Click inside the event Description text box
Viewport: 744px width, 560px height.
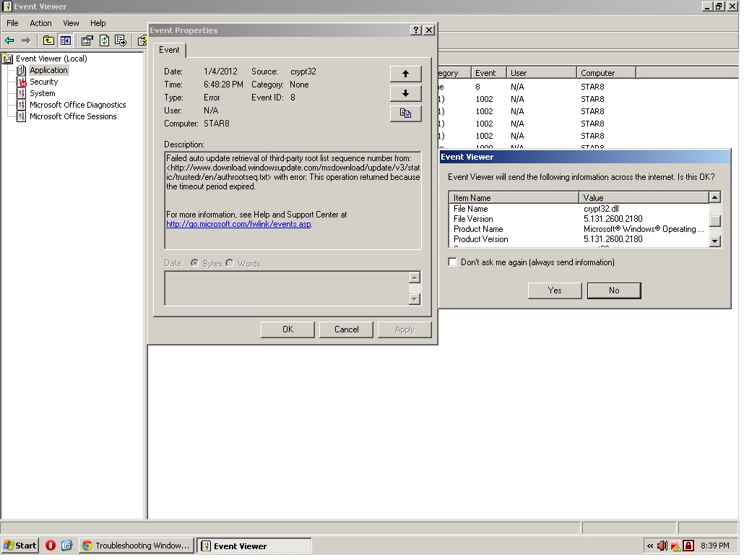(x=293, y=201)
